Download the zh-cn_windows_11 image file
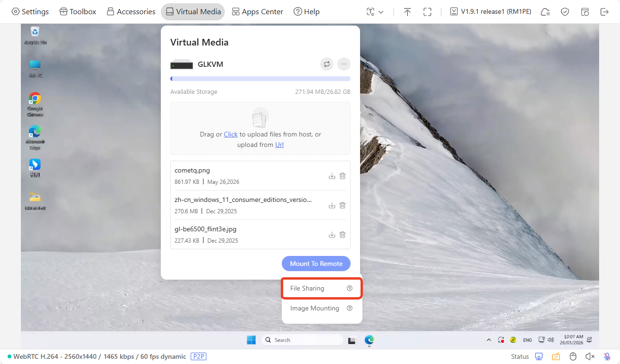Screen dimensions: 620x364 pos(332,205)
